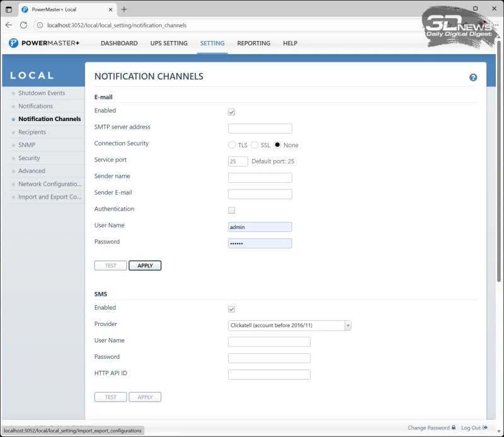Uncheck the E-mail Enabled checkbox

pos(232,112)
